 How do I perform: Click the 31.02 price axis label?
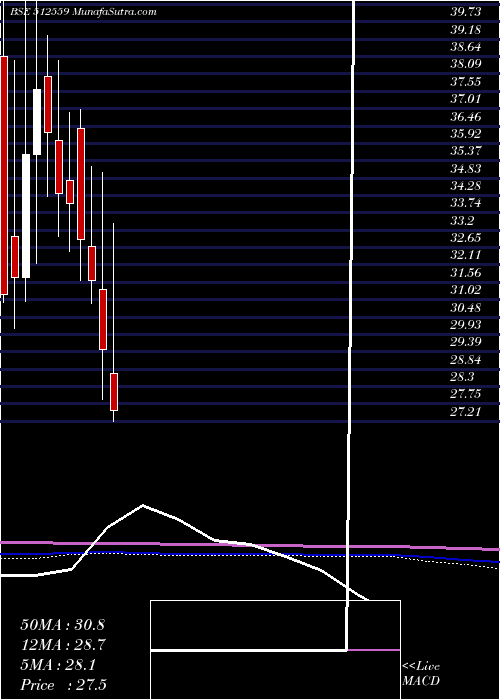pos(466,290)
